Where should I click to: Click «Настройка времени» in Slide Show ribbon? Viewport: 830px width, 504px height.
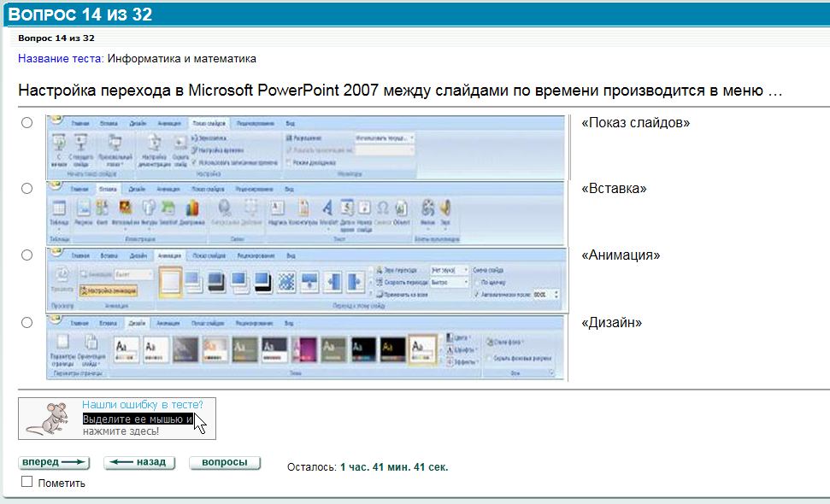coord(218,150)
